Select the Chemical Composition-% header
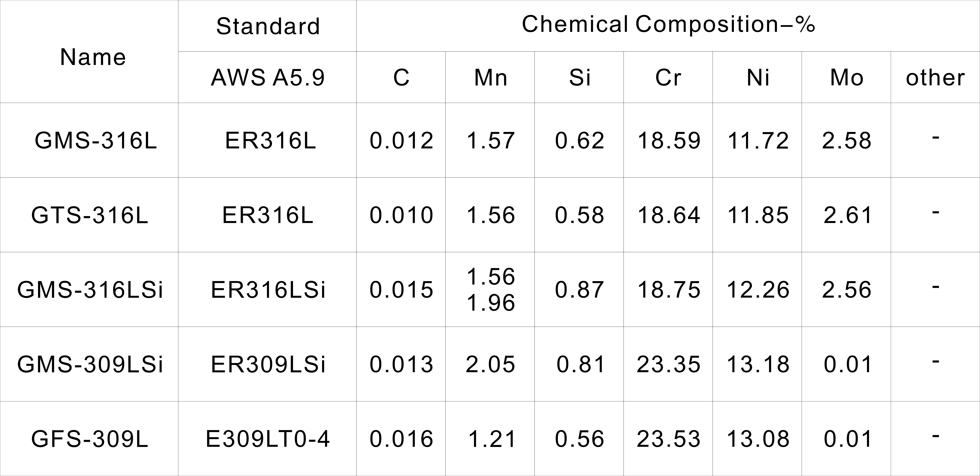This screenshot has width=980, height=476. 668,24
